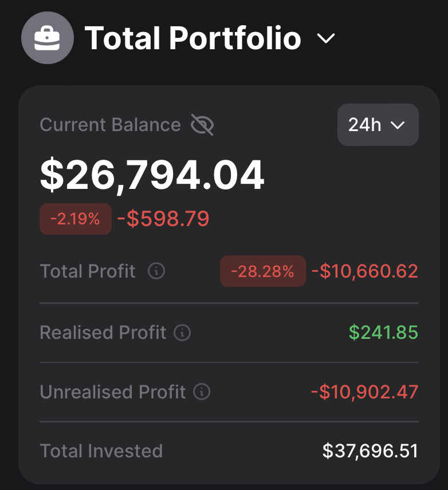Hide the current balance with eye icon
Screen dimensions: 448x490
[x=202, y=125]
